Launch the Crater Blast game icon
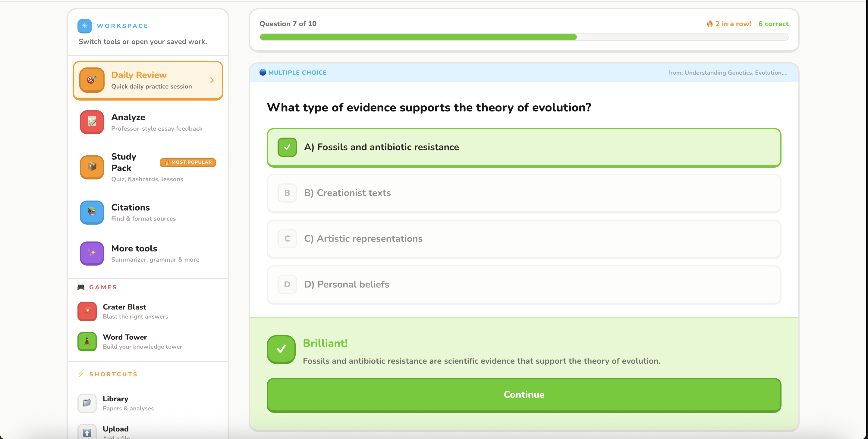Screen dimensions: 868x439 point(87,311)
